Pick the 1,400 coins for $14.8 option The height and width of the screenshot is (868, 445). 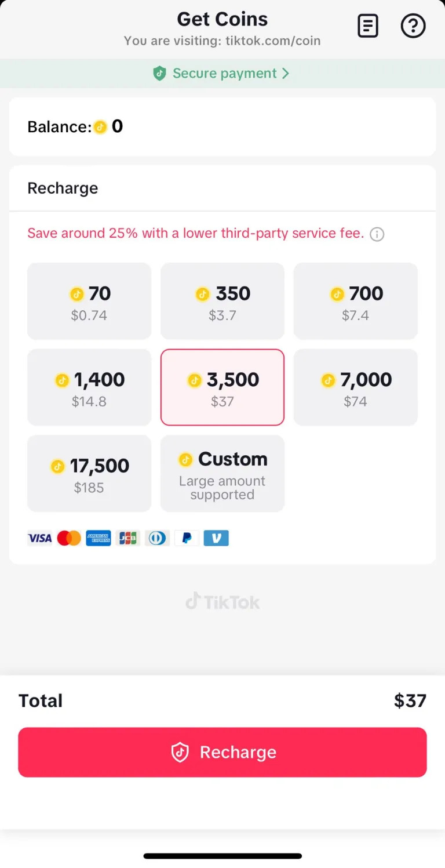point(89,387)
